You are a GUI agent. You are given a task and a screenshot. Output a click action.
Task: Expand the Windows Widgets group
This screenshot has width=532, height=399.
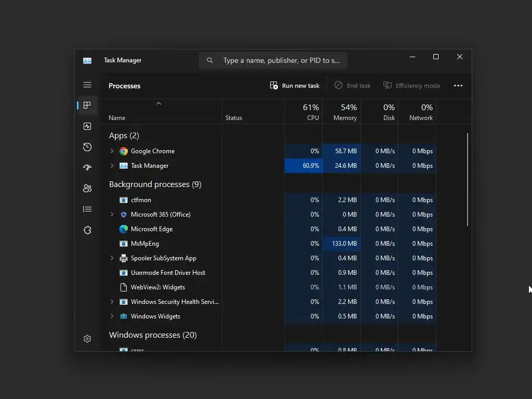pos(112,316)
